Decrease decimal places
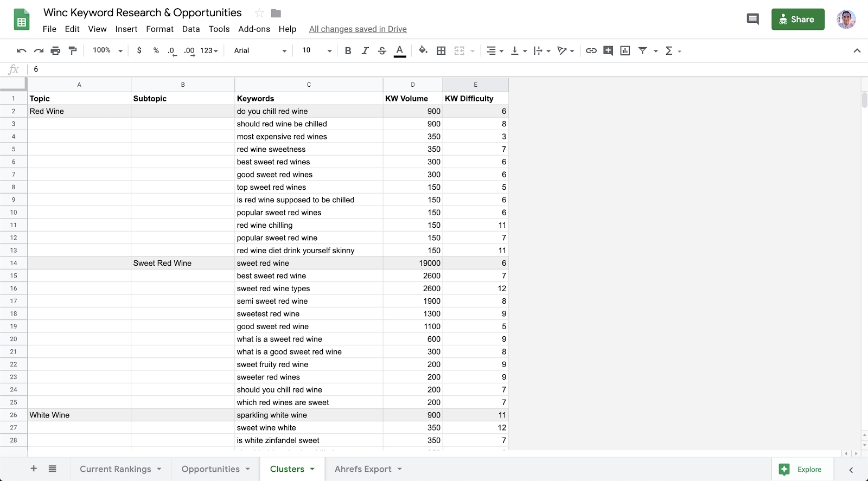The image size is (868, 481). (172, 51)
